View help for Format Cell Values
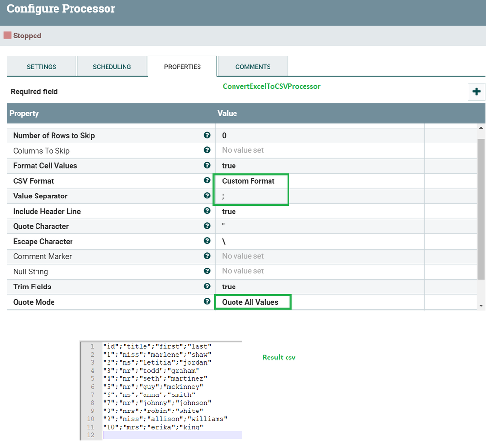 coord(207,165)
